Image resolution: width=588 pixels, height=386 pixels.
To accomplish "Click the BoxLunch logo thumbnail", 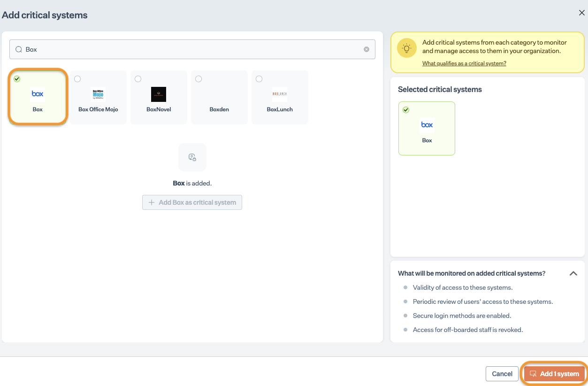I will 280,94.
